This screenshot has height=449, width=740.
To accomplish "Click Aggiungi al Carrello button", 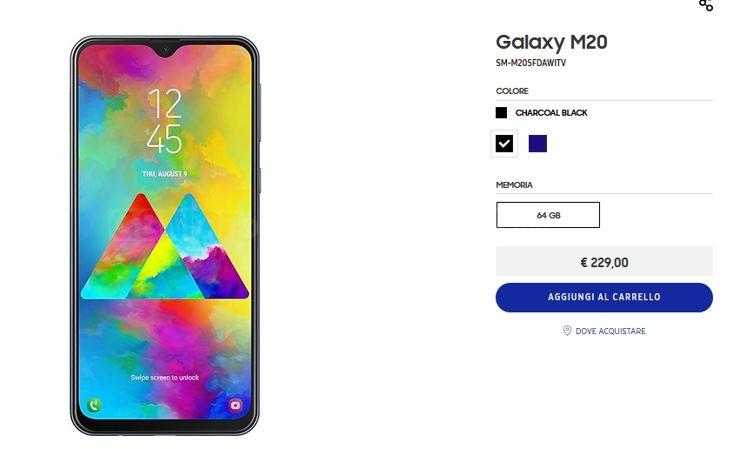I will click(604, 297).
